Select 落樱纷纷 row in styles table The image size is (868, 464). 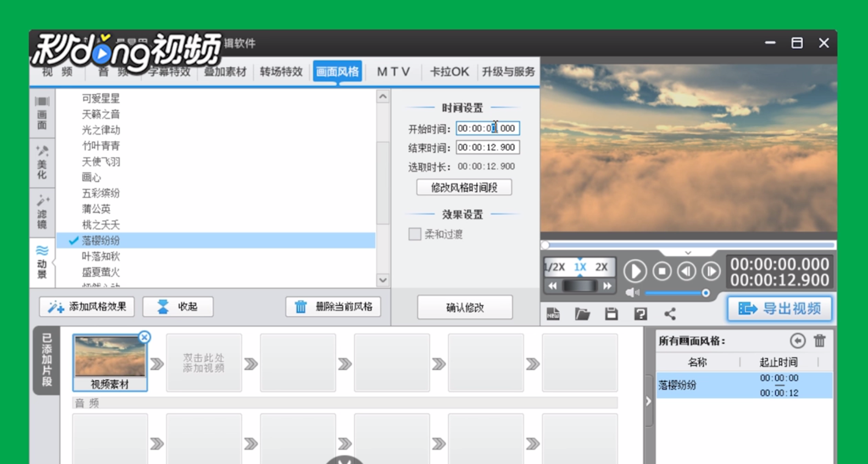click(x=744, y=385)
